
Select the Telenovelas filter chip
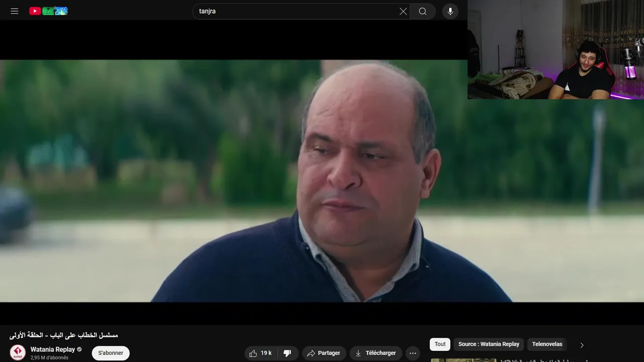(x=547, y=344)
